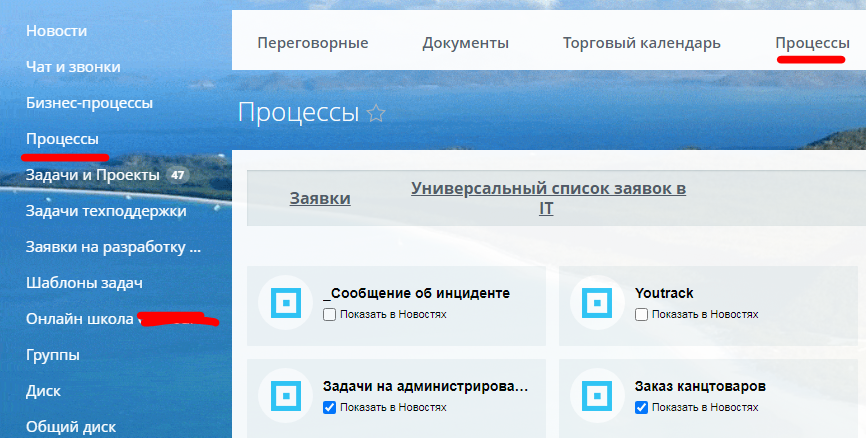The height and width of the screenshot is (438, 866).
Task: Switch to the Документы tab
Action: pyautogui.click(x=466, y=43)
